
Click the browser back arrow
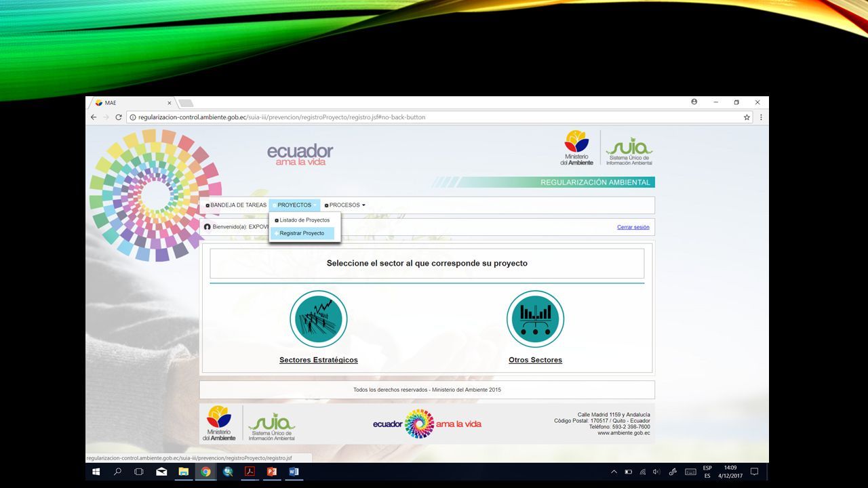94,117
